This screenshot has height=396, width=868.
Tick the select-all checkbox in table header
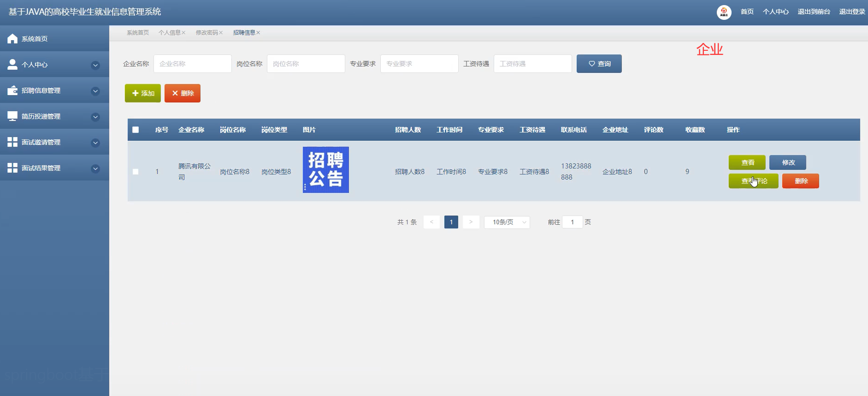click(x=136, y=130)
